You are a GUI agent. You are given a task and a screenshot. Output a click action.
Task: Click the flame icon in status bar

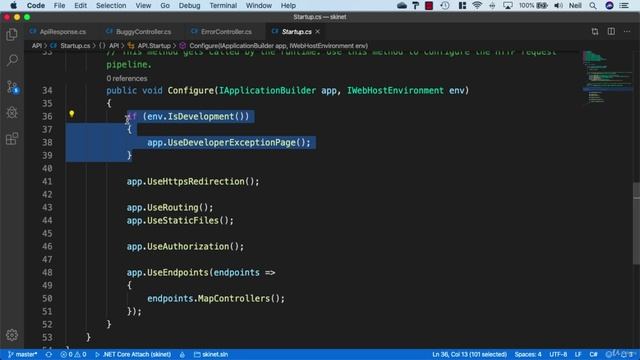click(x=182, y=354)
